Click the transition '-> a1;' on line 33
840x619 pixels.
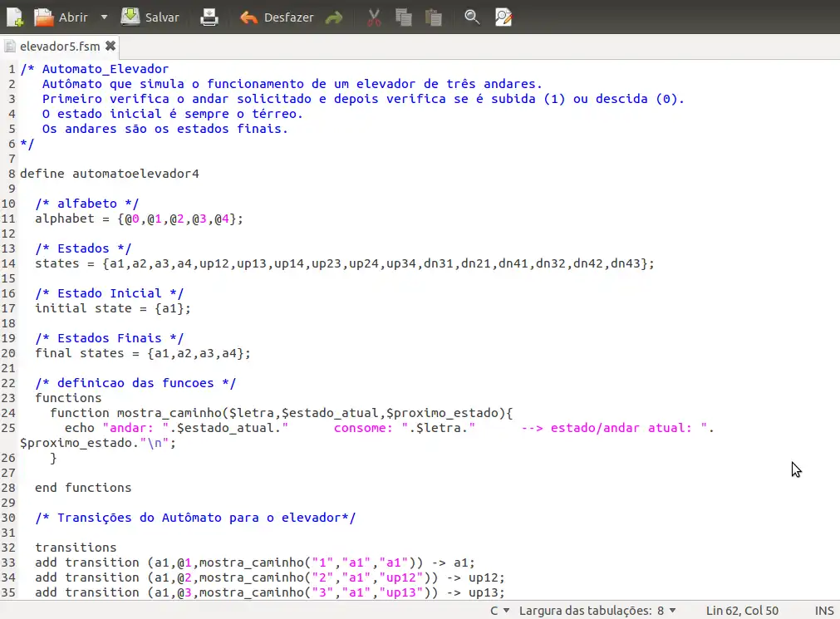(453, 563)
